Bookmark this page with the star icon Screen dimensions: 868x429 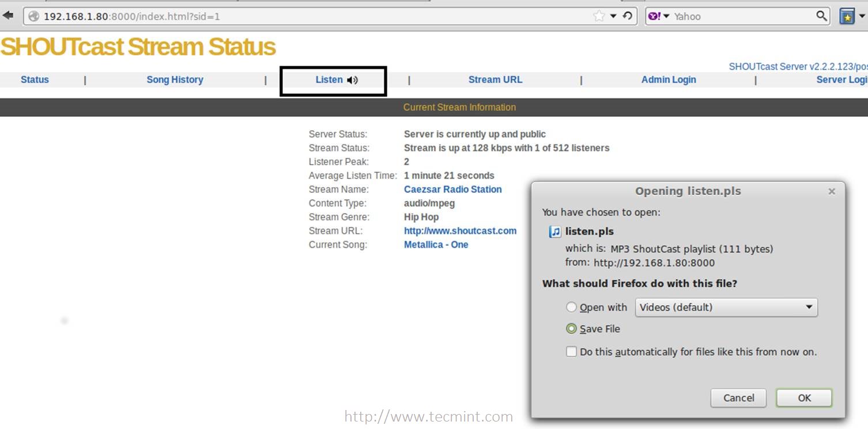(599, 16)
